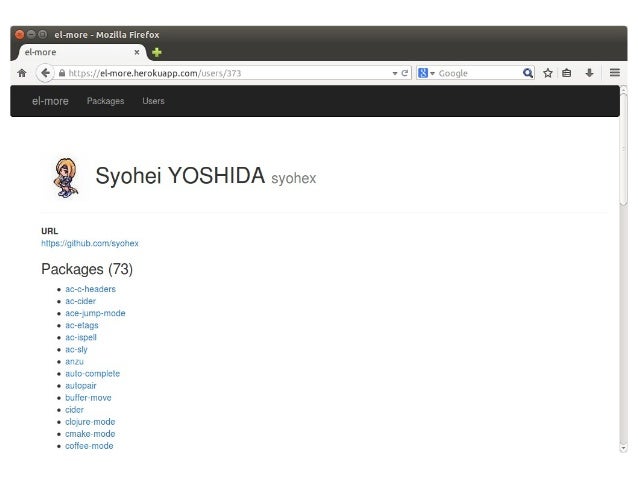Open the anzu package link
The height and width of the screenshot is (479, 638).
coord(74,361)
